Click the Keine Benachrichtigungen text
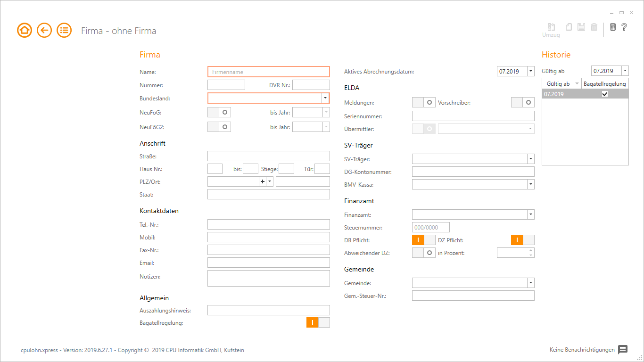Screen dimensions: 644x362 582,350
